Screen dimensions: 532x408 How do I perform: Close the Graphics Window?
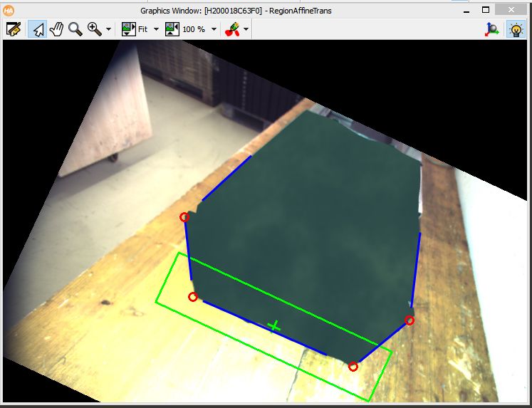511,10
